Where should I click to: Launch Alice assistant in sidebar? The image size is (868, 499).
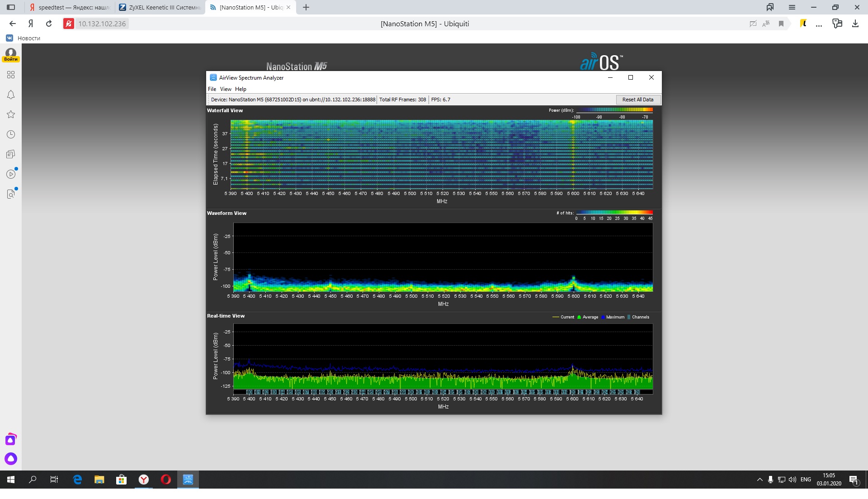[11, 459]
